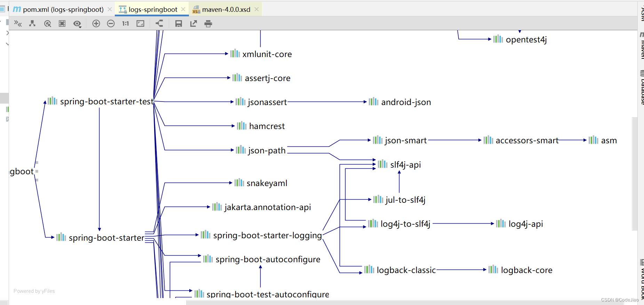Select the json-path dependency node
Viewport: 644px width, 305px height.
[x=261, y=150]
